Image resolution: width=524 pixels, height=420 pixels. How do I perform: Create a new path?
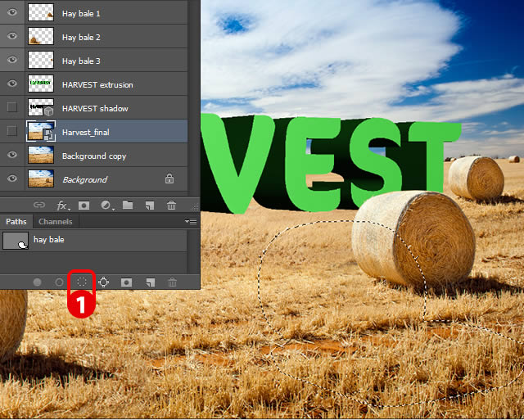pyautogui.click(x=151, y=282)
